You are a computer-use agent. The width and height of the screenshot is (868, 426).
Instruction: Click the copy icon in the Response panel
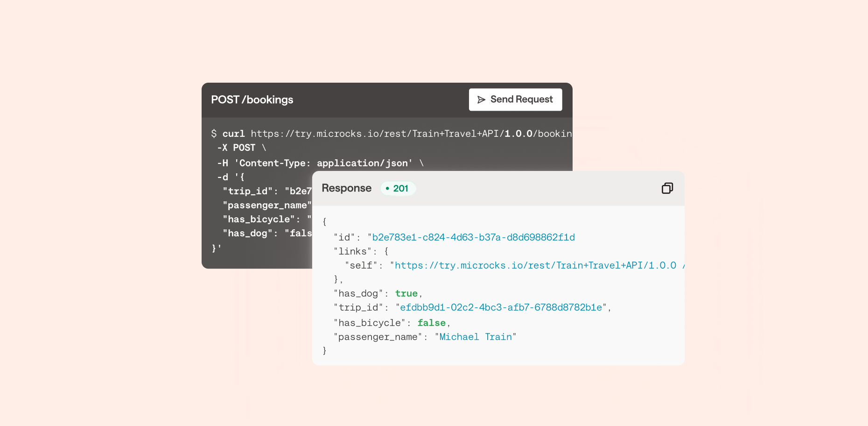(667, 188)
